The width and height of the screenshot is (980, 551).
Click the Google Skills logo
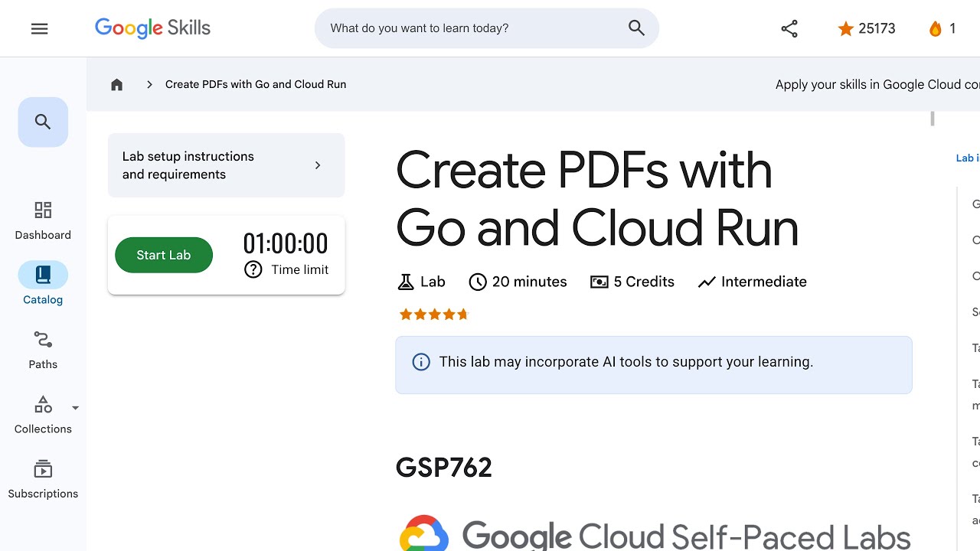152,28
